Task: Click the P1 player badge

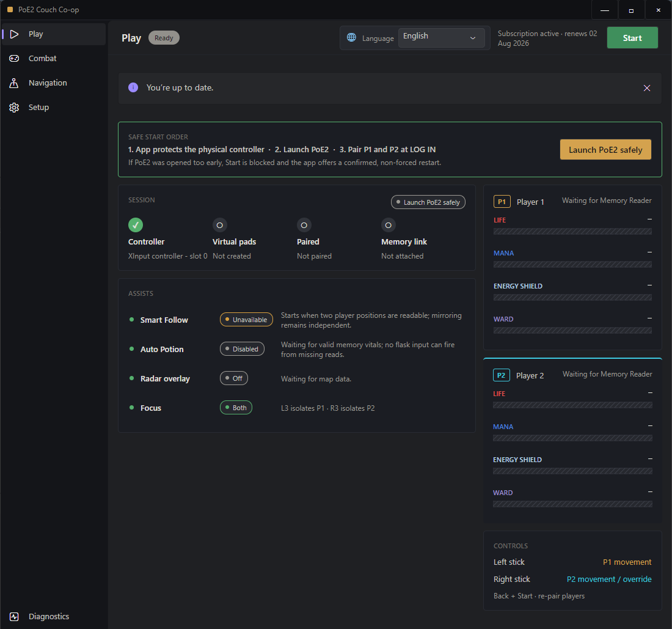Action: [x=502, y=202]
